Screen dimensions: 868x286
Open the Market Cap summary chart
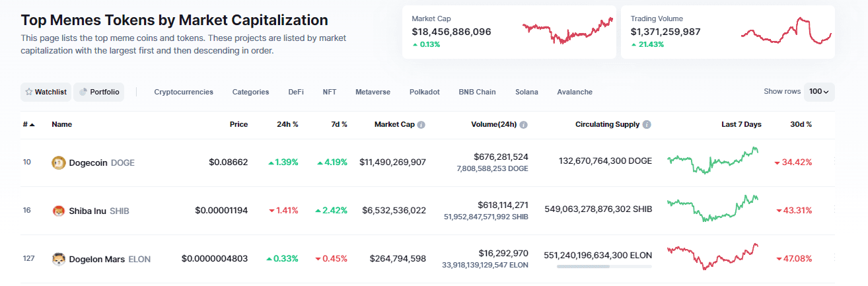pos(567,30)
